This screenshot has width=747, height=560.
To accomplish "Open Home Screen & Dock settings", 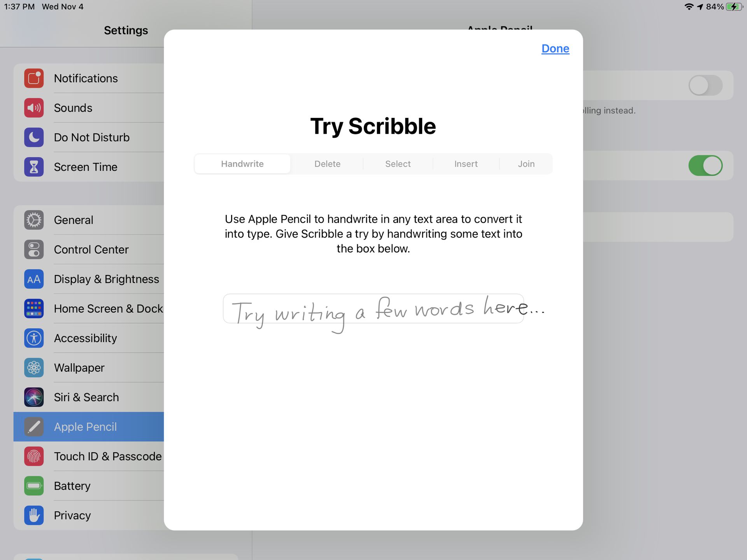I will [89, 308].
